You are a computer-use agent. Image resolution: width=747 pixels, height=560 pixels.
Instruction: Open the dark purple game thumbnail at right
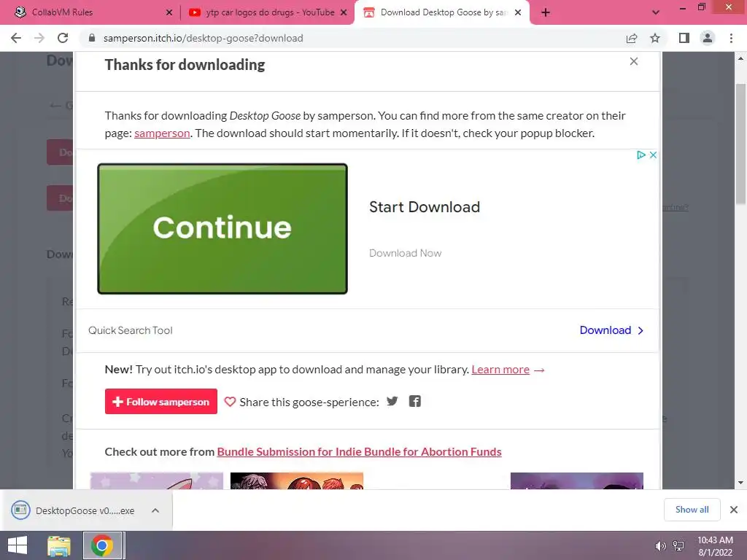click(577, 481)
